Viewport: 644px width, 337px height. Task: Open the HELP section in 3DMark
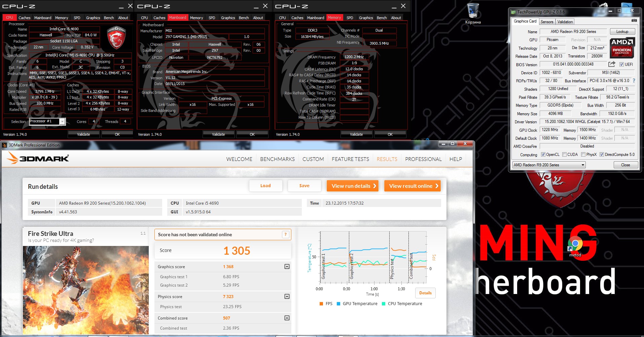point(456,159)
